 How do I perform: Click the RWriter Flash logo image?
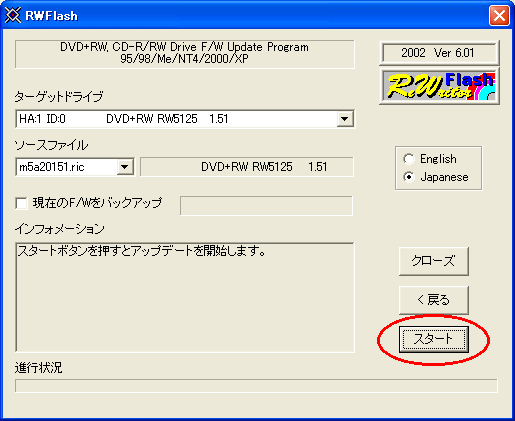coord(439,86)
